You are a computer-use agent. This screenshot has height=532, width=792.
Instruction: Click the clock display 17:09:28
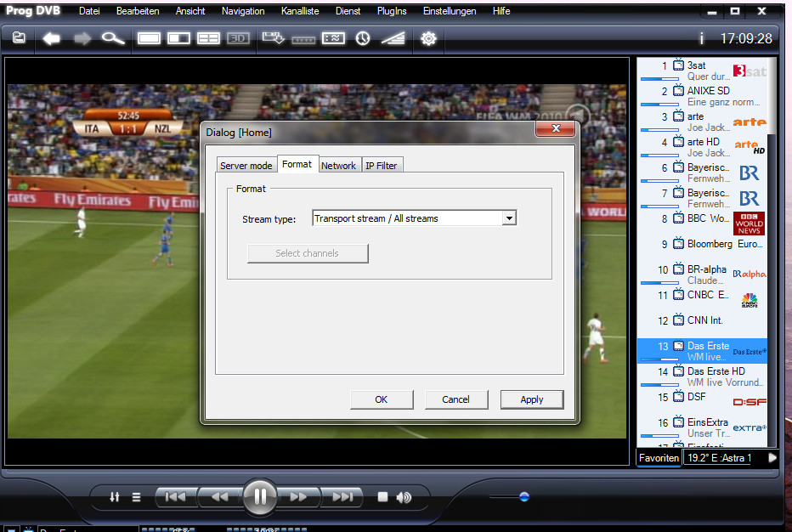pos(746,38)
